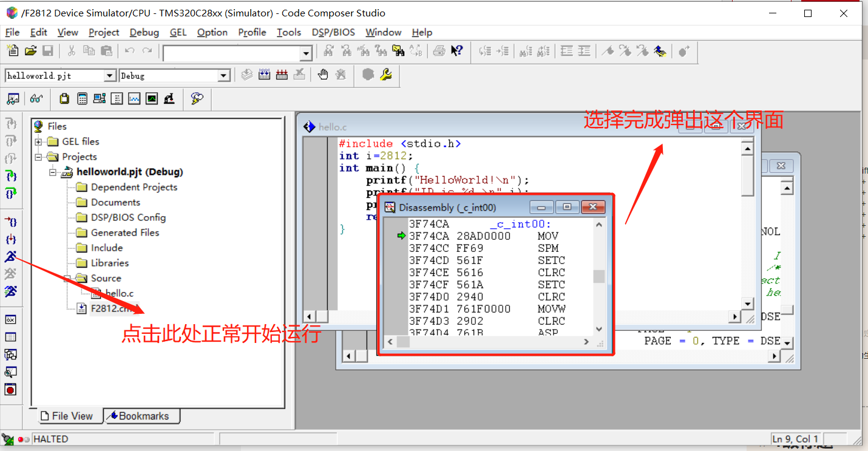Click the Print icon in the toolbar
Screen dimensions: 868x451
coord(439,51)
